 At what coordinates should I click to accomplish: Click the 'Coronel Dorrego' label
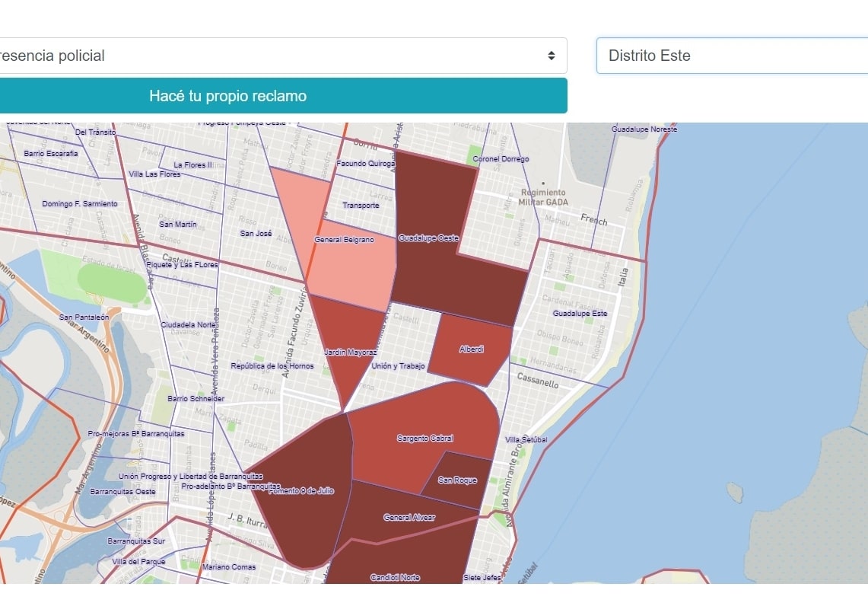point(501,158)
